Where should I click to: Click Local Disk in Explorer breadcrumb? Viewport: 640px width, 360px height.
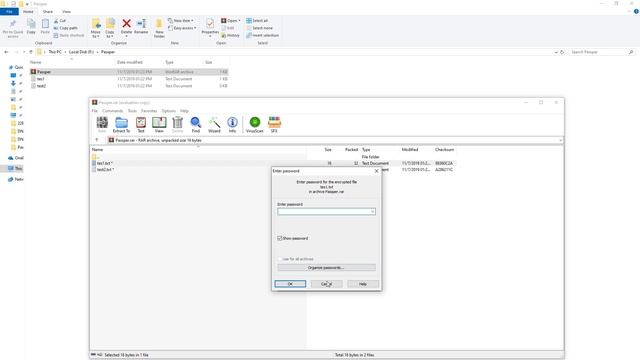coord(81,52)
